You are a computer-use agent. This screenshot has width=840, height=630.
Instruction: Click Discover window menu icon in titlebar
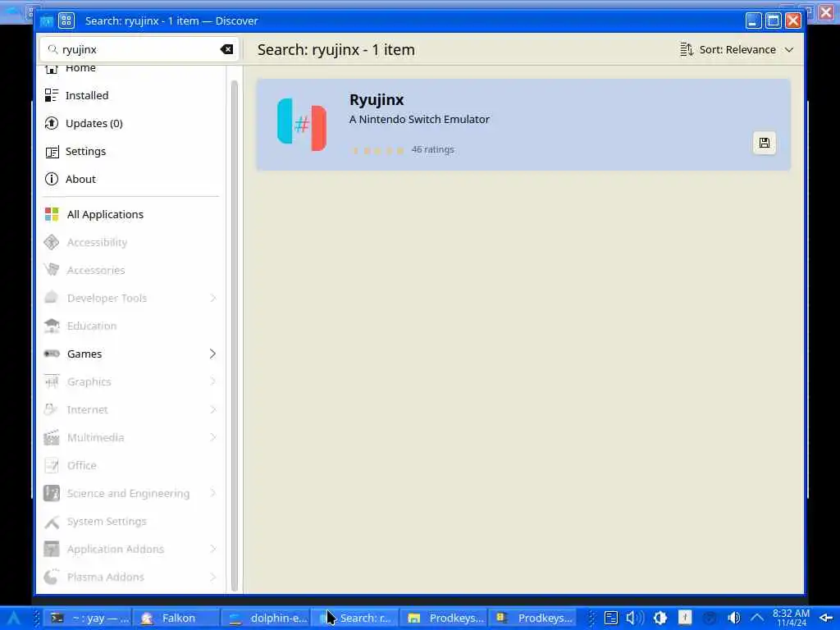coord(66,21)
